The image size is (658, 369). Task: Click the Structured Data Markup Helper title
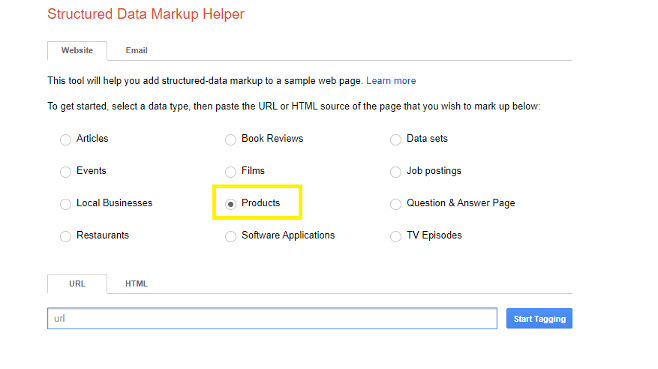pos(146,14)
